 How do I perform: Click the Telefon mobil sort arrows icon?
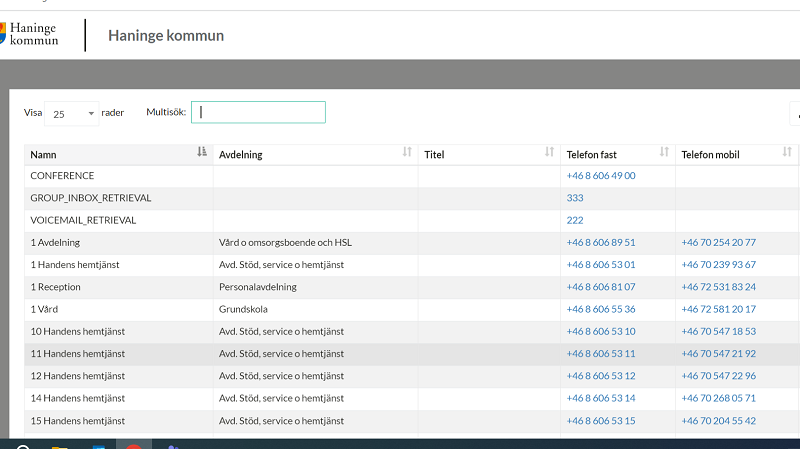787,153
